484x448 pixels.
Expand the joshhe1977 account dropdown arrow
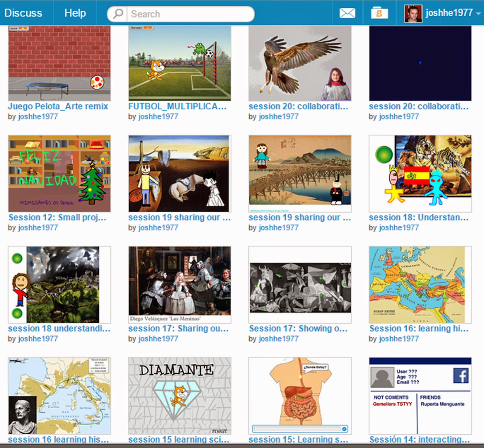[x=478, y=14]
